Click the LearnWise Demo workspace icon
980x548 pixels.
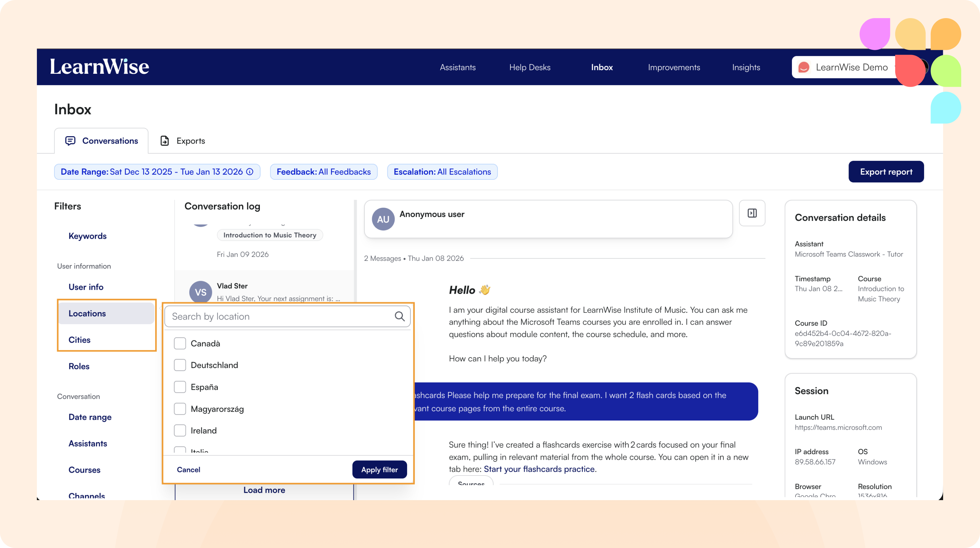[804, 67]
